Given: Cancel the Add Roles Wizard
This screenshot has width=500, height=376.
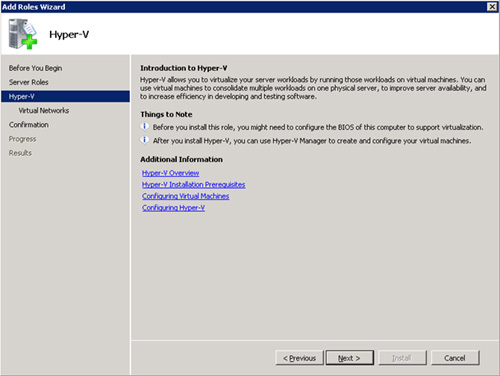Looking at the screenshot, I should [455, 358].
